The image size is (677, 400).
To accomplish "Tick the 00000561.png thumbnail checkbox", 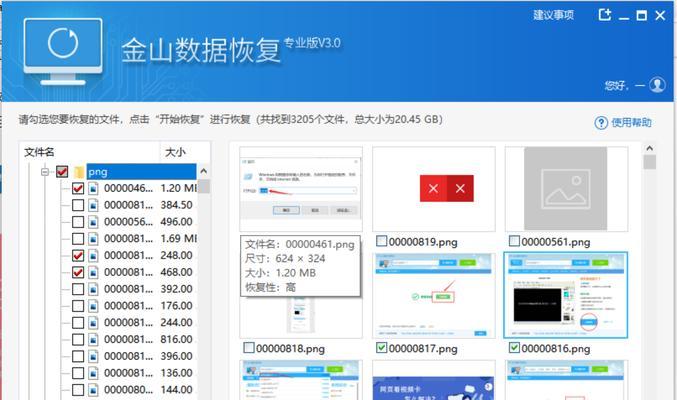I will 514,241.
